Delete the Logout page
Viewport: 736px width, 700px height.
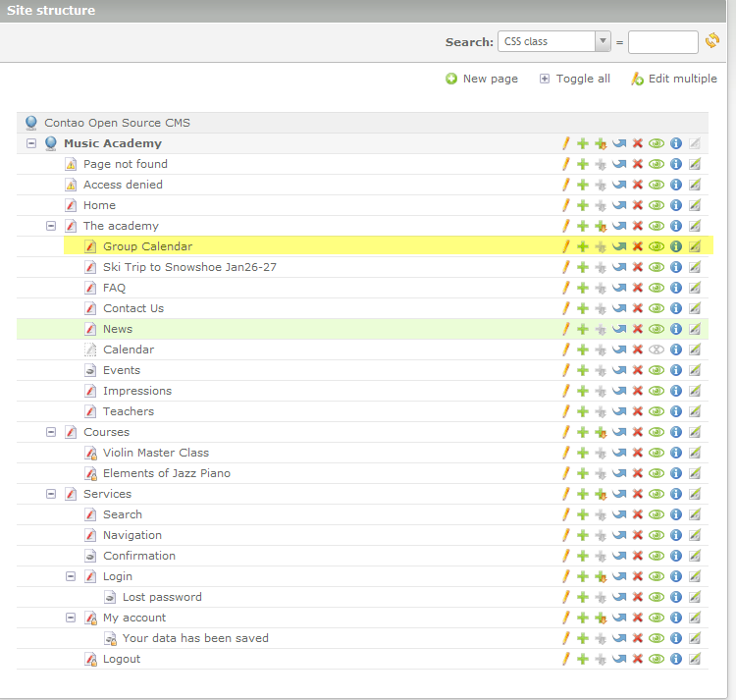point(637,659)
